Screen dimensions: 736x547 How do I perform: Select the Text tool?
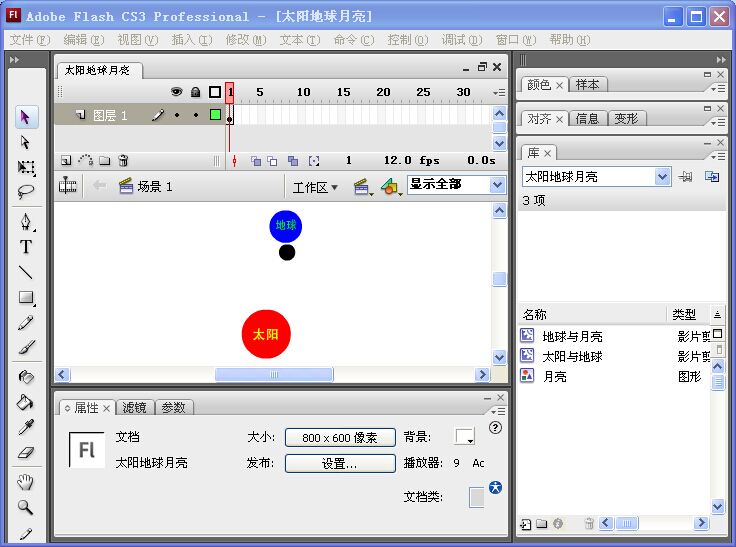[x=25, y=247]
